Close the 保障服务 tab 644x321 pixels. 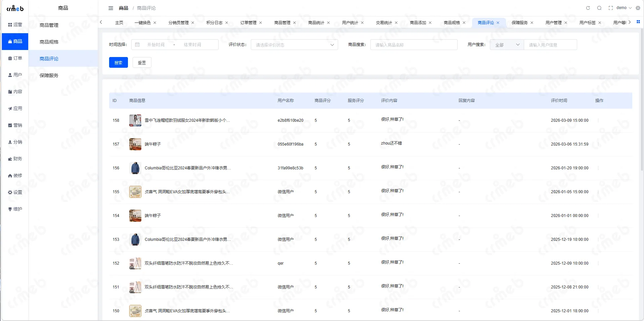pyautogui.click(x=532, y=23)
